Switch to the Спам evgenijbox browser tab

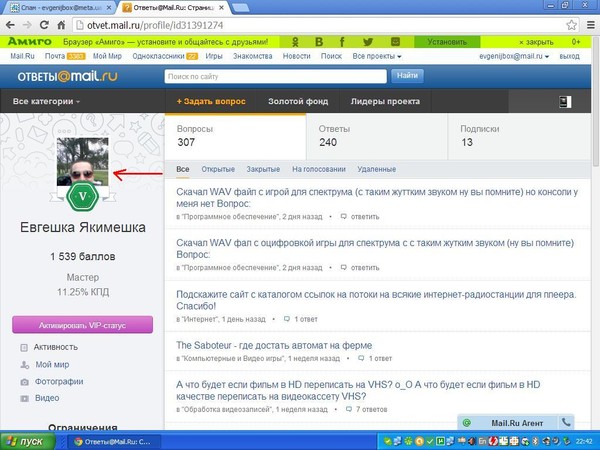click(x=60, y=7)
